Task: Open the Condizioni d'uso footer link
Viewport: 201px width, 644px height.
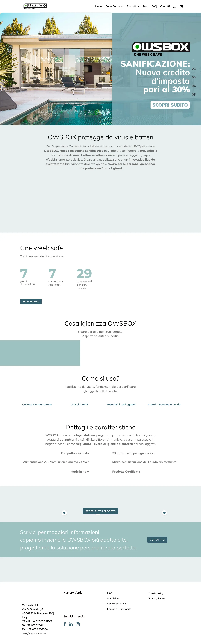Action: (x=116, y=604)
